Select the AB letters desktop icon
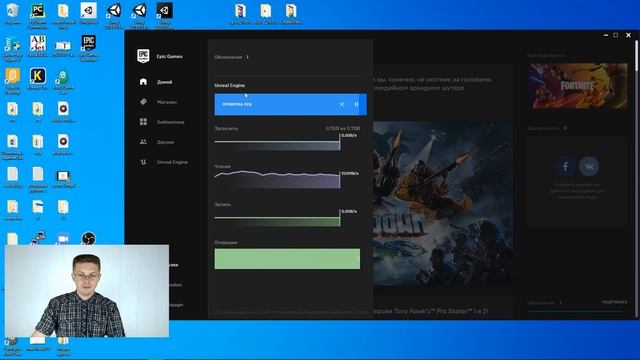 click(x=38, y=46)
